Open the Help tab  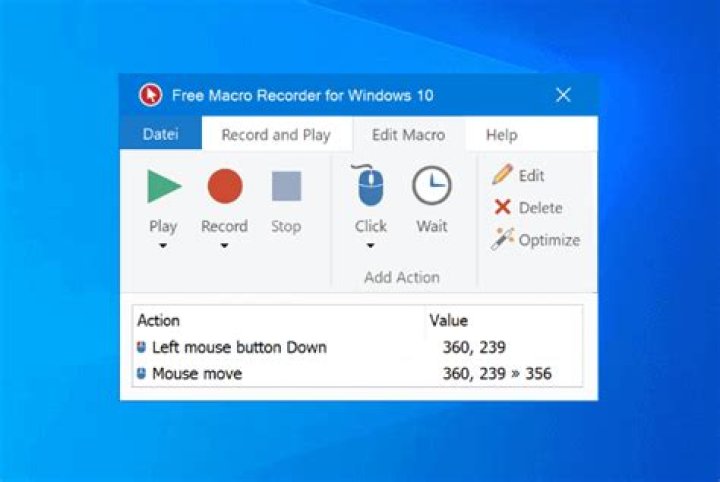[502, 135]
